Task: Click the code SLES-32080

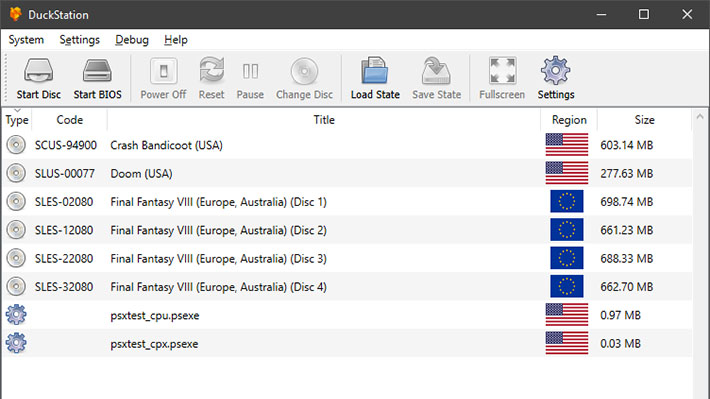Action: pyautogui.click(x=64, y=287)
